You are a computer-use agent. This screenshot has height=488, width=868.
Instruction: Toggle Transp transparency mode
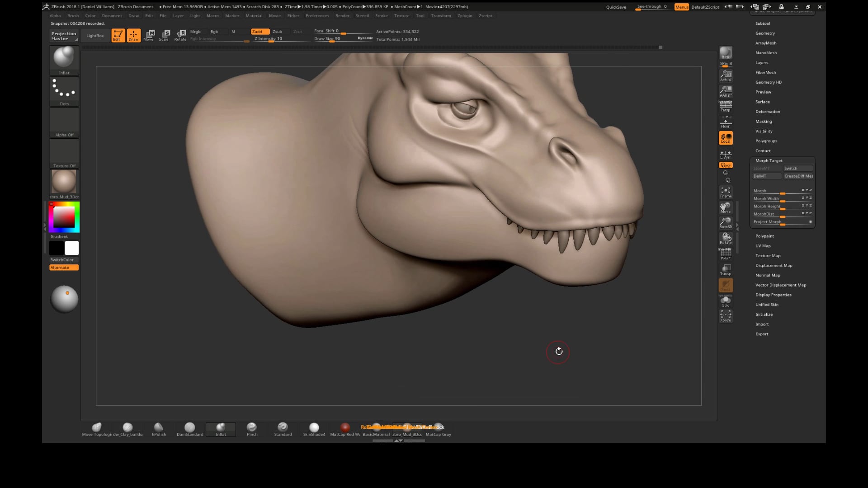[x=726, y=270]
